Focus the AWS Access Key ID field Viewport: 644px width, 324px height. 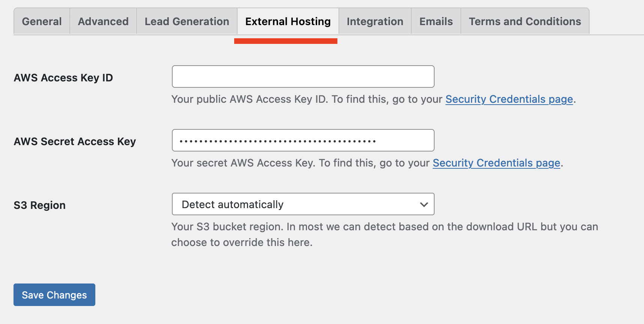point(303,76)
